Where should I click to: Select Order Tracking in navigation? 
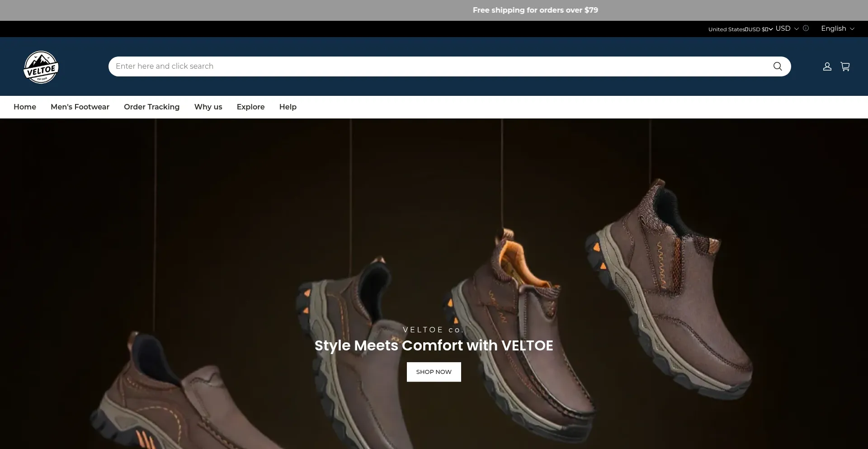152,107
